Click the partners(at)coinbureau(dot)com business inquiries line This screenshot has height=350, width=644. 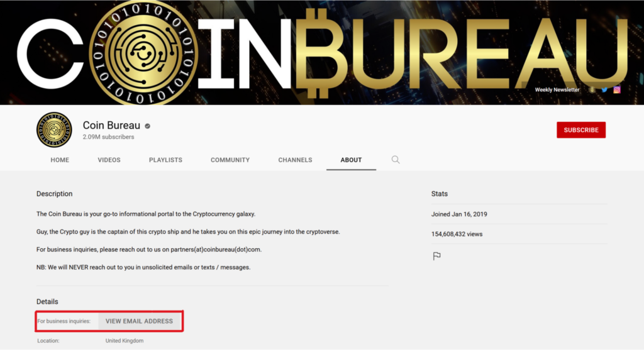[x=148, y=249]
